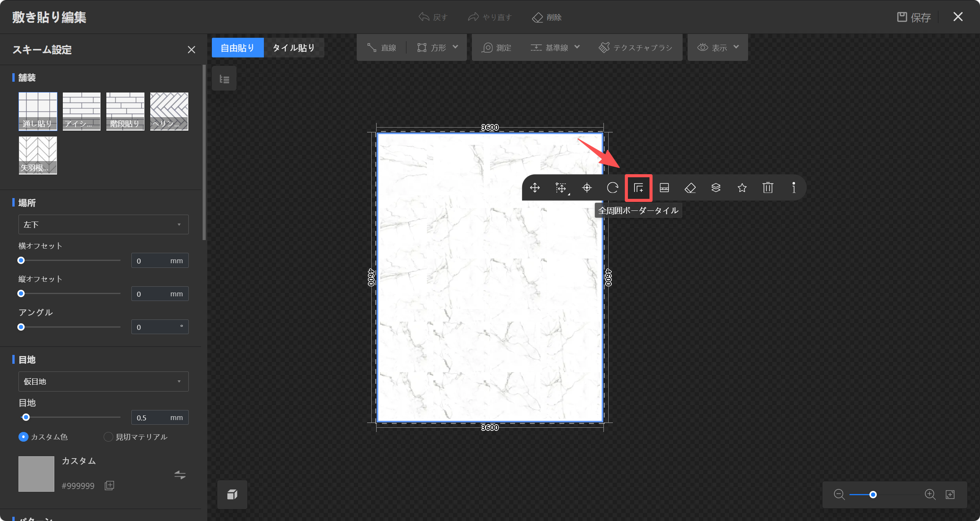
Task: Select the move tool in floating toolbar
Action: click(x=535, y=188)
